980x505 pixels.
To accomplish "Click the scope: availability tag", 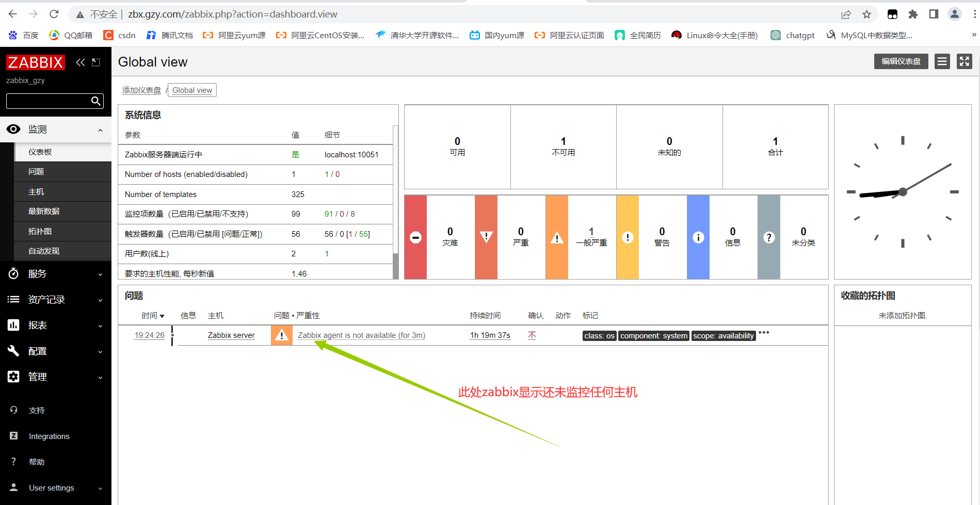I will (724, 336).
